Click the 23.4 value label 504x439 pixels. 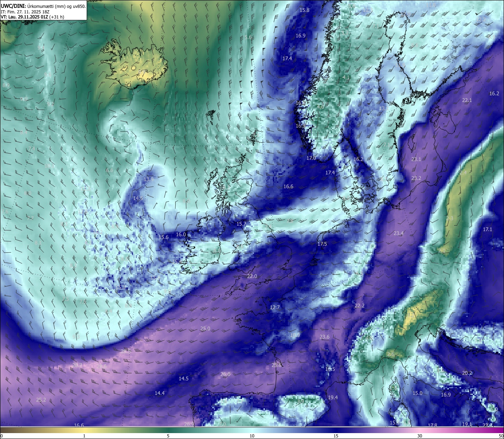click(x=398, y=233)
